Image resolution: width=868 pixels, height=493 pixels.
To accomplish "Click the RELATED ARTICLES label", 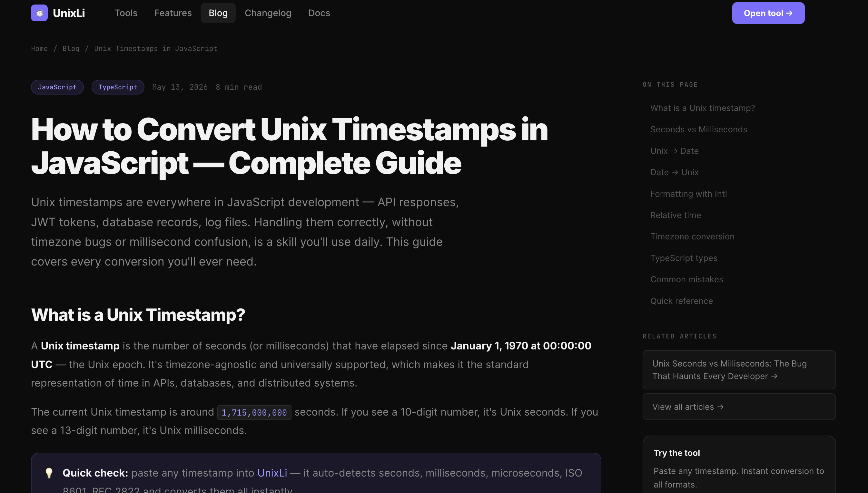I will click(679, 336).
